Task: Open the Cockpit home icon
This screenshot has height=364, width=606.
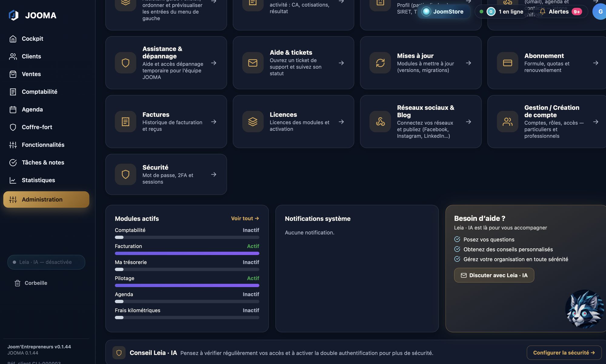Action: tap(13, 39)
